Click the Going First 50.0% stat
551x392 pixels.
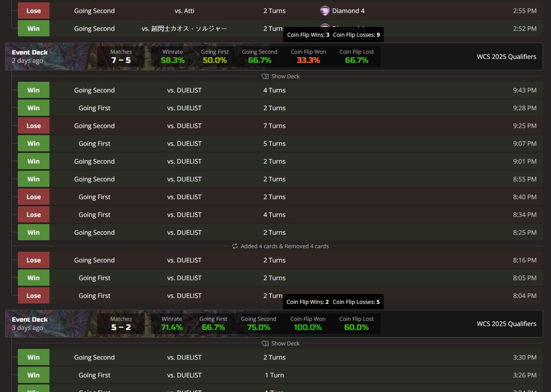215,57
